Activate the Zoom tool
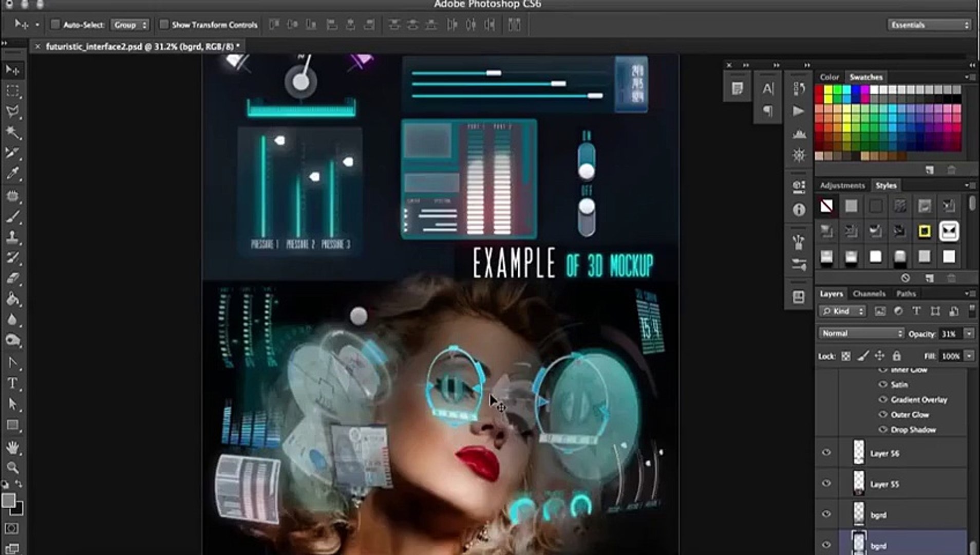 pyautogui.click(x=12, y=468)
